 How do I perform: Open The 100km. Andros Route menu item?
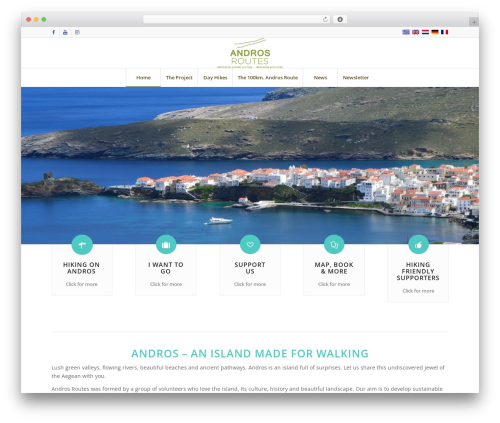pyautogui.click(x=268, y=78)
